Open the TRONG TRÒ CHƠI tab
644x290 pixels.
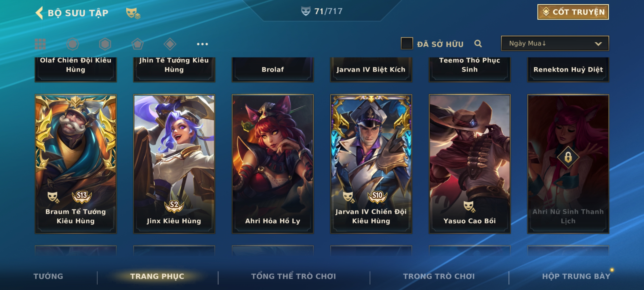click(439, 276)
